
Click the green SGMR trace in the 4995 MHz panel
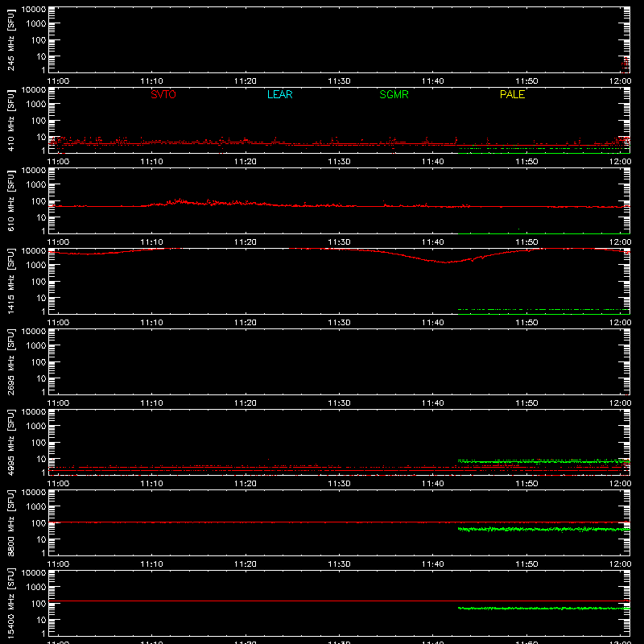tap(544, 461)
